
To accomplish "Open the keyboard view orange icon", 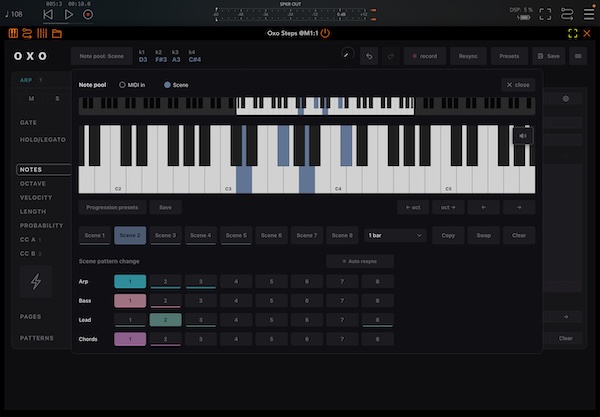I will (13, 34).
